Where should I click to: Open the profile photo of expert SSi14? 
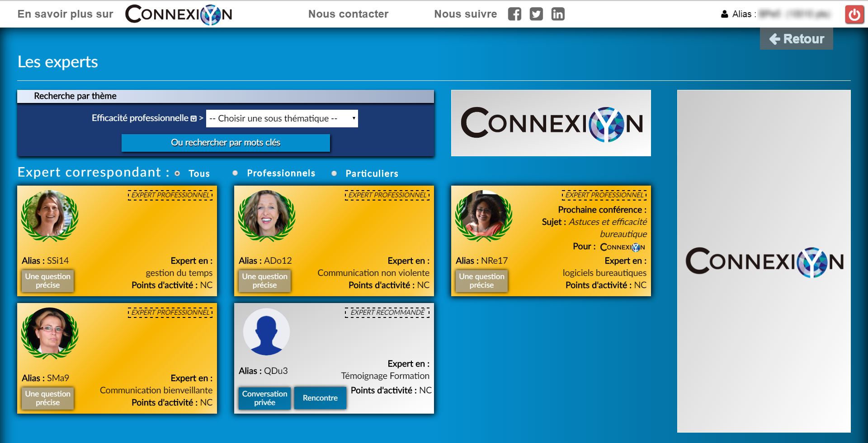pos(50,216)
